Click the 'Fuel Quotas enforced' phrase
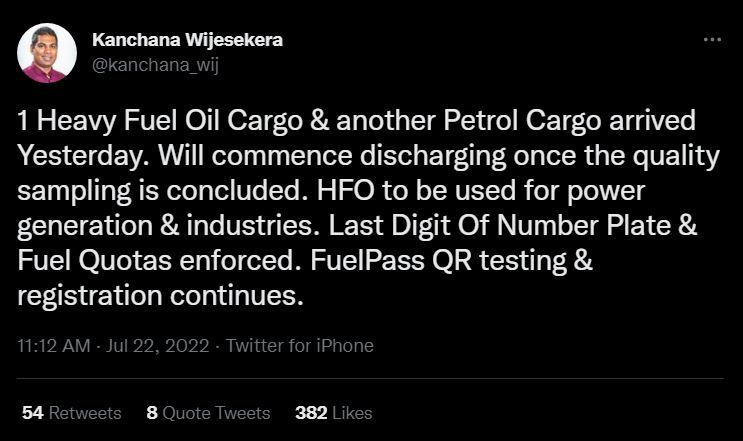Image resolution: width=743 pixels, height=441 pixels. coord(155,261)
